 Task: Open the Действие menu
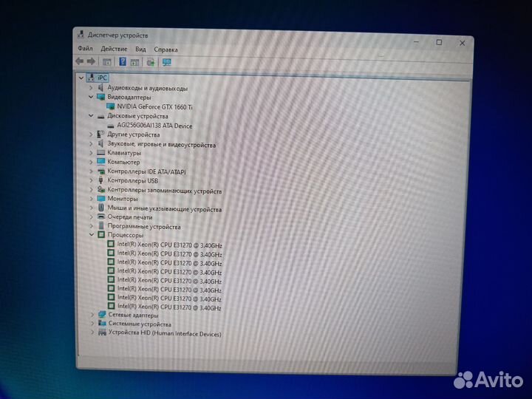coord(114,49)
